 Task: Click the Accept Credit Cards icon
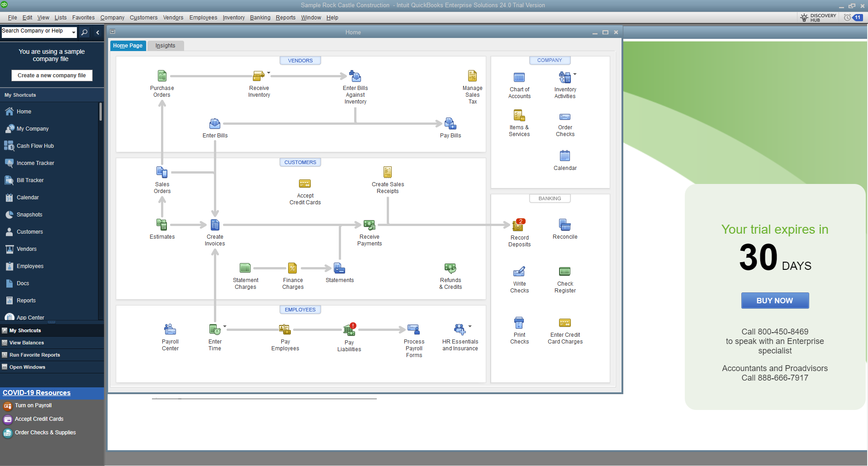pos(305,184)
